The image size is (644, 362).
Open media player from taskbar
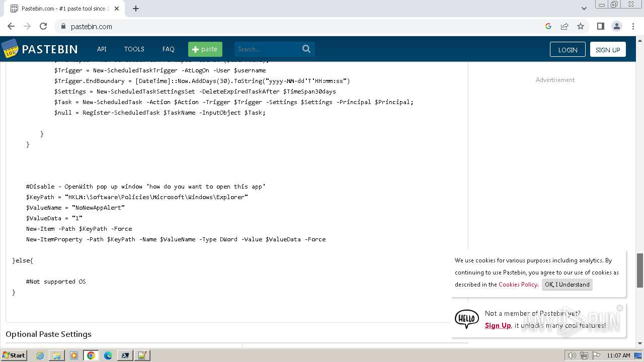(x=74, y=355)
